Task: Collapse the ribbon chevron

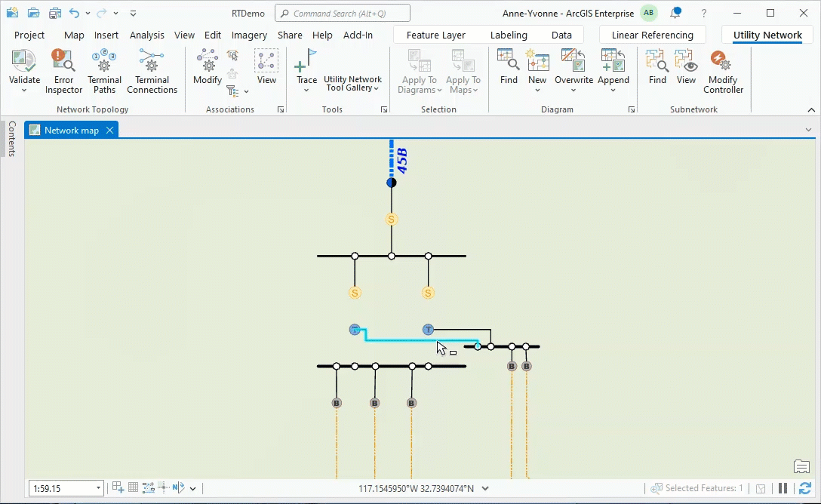Action: (811, 110)
